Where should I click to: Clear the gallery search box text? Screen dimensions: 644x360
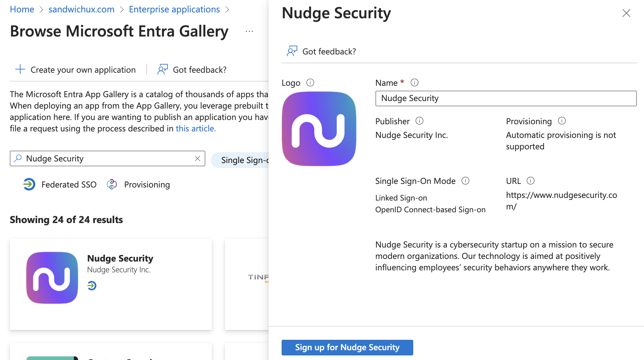(x=198, y=158)
